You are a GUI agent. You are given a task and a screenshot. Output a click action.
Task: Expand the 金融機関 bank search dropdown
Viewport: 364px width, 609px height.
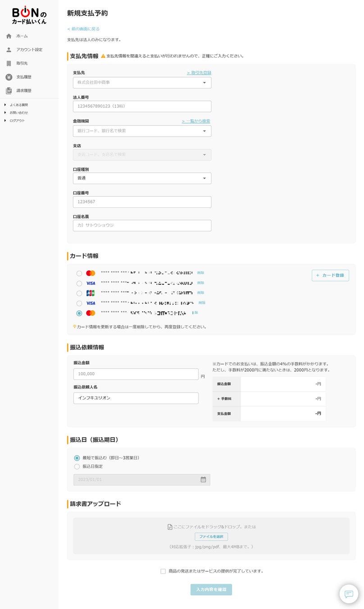(x=142, y=131)
